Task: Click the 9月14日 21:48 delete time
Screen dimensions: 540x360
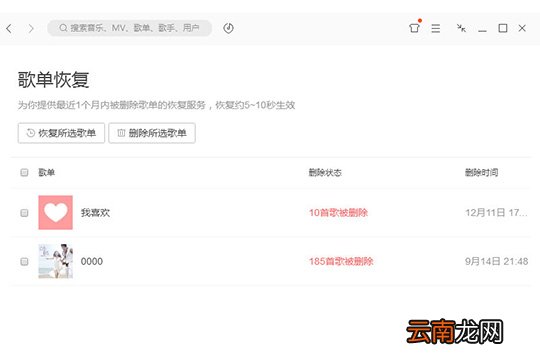Action: tap(496, 261)
